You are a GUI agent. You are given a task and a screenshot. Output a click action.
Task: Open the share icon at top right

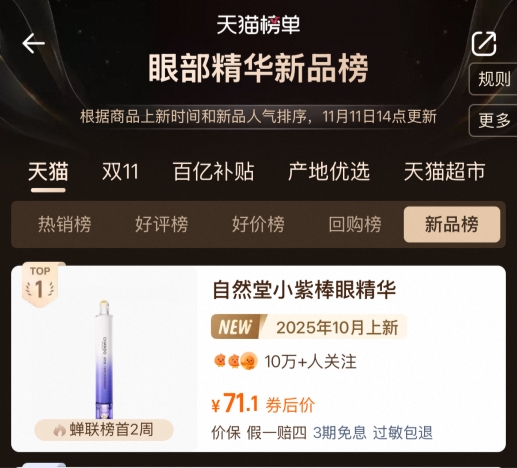pos(484,44)
